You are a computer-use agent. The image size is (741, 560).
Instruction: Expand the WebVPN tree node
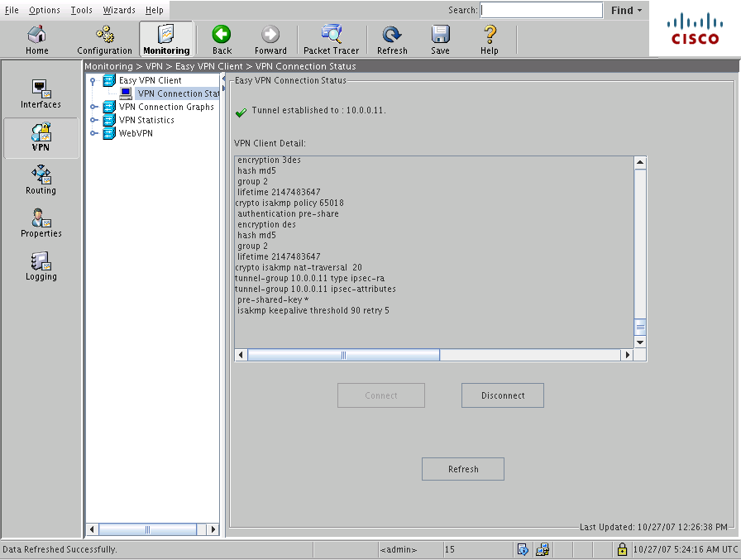pos(93,133)
